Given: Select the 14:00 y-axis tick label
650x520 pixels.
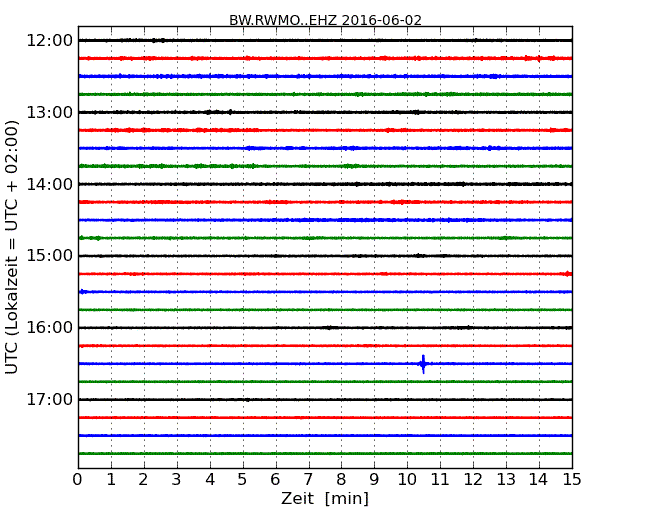Looking at the screenshot, I should [50, 184].
